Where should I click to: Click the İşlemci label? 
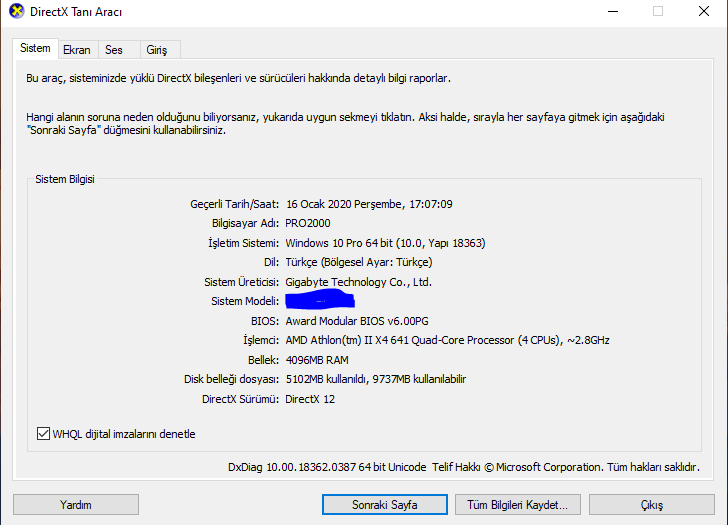pyautogui.click(x=261, y=340)
